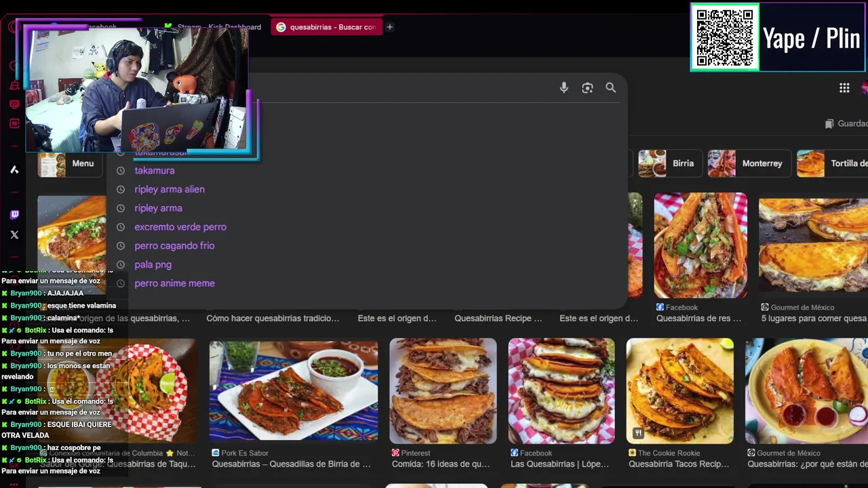Click The Cookie Rookie favicon
The height and width of the screenshot is (488, 868).
pos(632,453)
